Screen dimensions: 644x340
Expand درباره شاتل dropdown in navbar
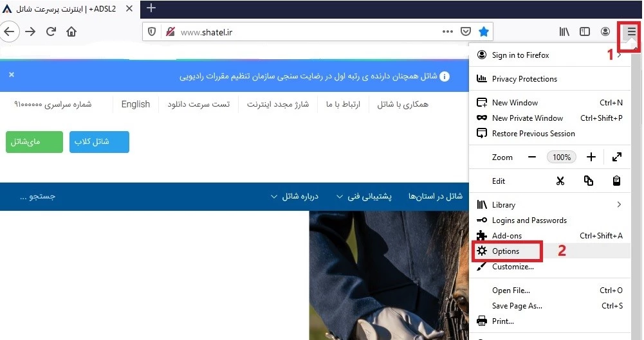click(295, 197)
